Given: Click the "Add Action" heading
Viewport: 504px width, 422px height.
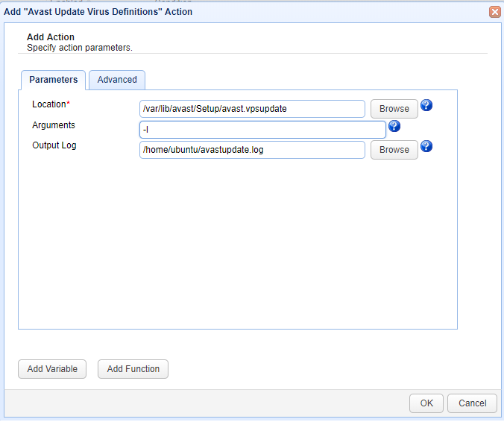Looking at the screenshot, I should pyautogui.click(x=51, y=37).
